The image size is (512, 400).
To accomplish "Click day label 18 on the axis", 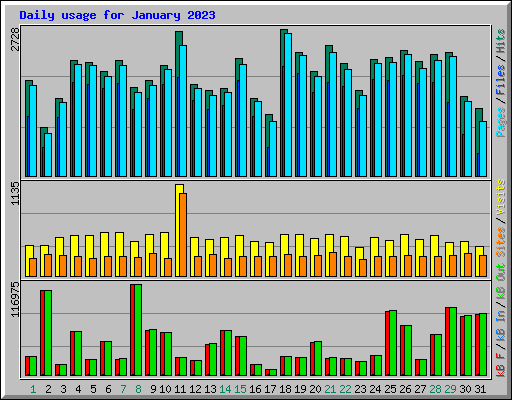I will click(285, 389).
